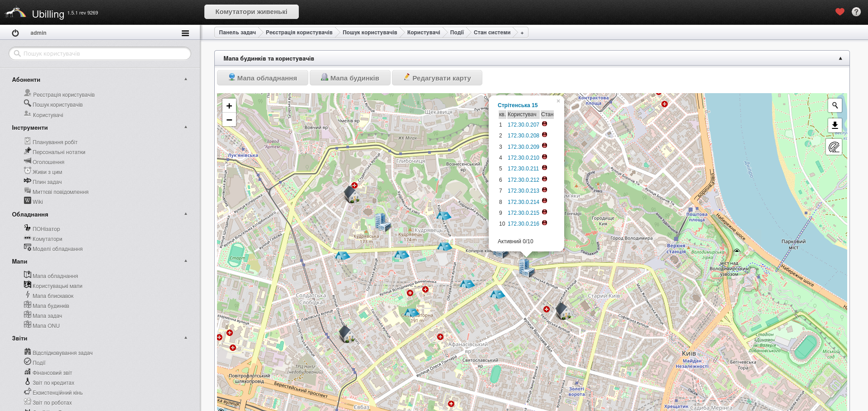The image size is (868, 411).
Task: Open the map search magnifier tool
Action: click(x=835, y=105)
